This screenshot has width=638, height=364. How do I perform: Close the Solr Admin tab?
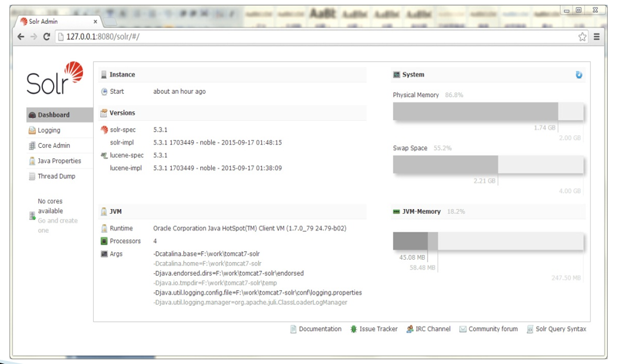click(x=95, y=21)
